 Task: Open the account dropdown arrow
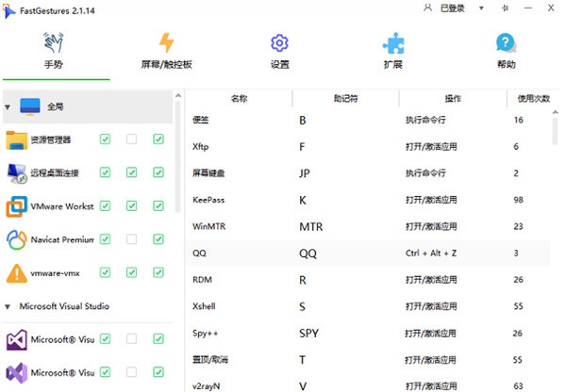tap(481, 8)
